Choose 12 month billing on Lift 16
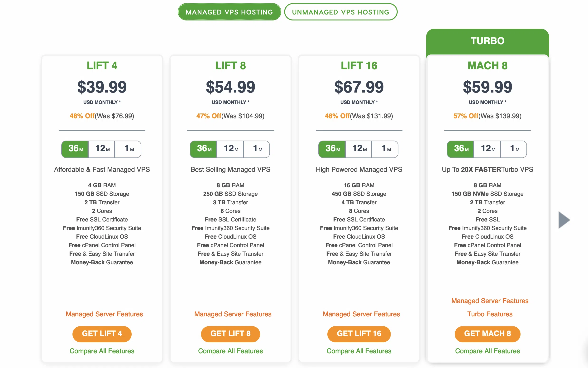588x368 pixels. click(359, 149)
